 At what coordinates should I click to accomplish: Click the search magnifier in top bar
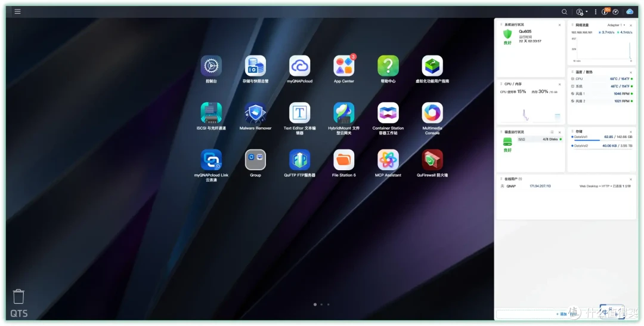click(x=564, y=12)
